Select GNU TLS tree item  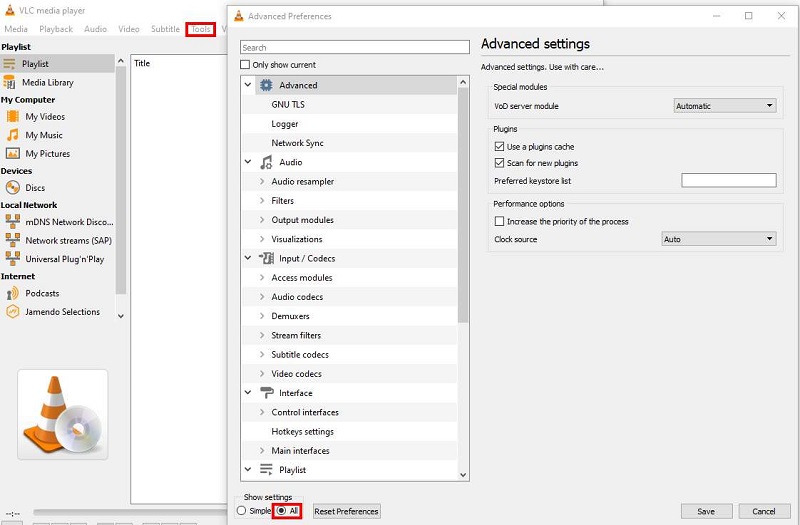(288, 104)
